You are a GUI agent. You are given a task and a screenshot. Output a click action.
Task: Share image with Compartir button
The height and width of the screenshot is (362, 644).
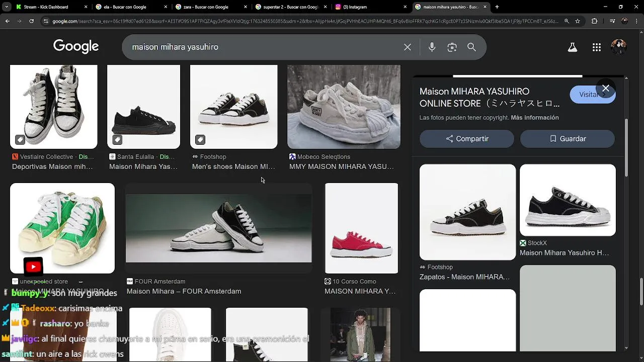(x=467, y=139)
